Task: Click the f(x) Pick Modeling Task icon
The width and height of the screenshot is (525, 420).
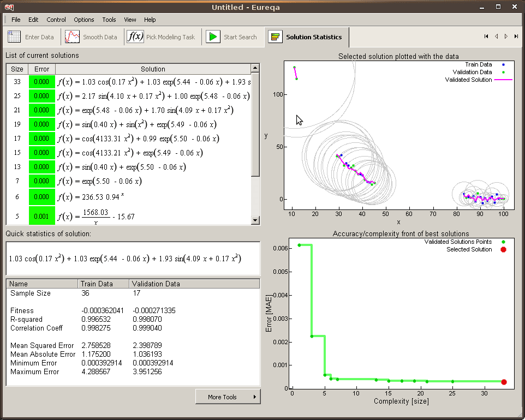Action: 135,37
